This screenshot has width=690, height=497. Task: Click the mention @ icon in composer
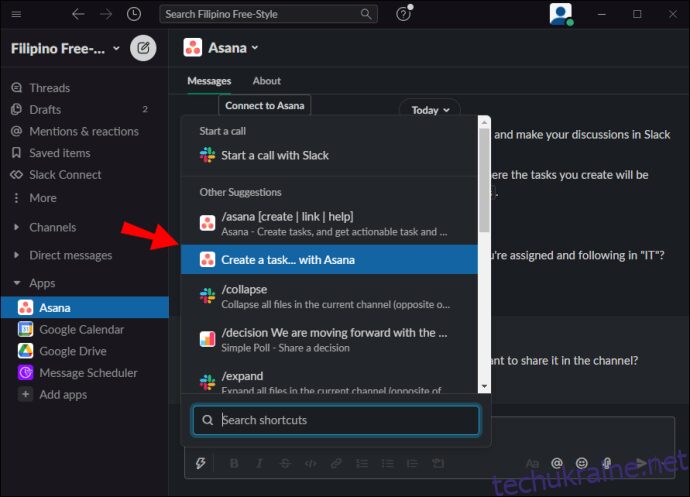(x=557, y=463)
